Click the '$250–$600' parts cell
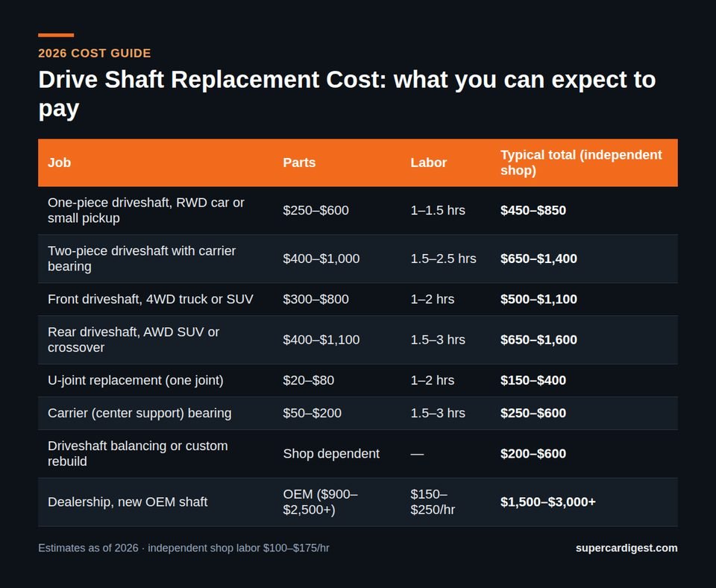Screen dimensions: 716x588 point(315,210)
